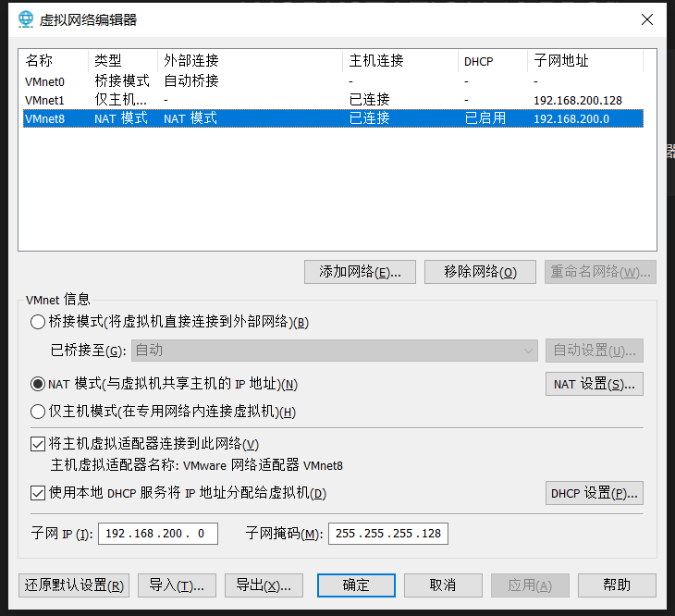Screen dimensions: 675x616
Task: Open DHCP 设置(P)... button
Action: pos(595,493)
